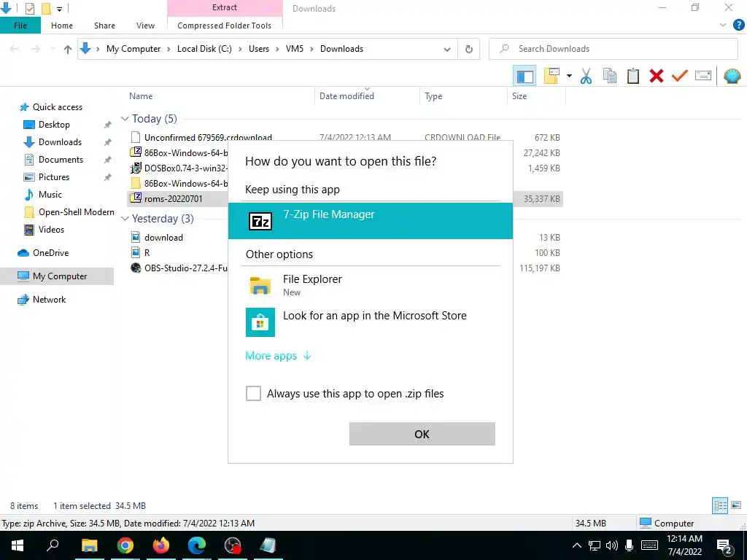The height and width of the screenshot is (560, 747).
Task: Choose File Explorer under Other options
Action: [x=371, y=285]
